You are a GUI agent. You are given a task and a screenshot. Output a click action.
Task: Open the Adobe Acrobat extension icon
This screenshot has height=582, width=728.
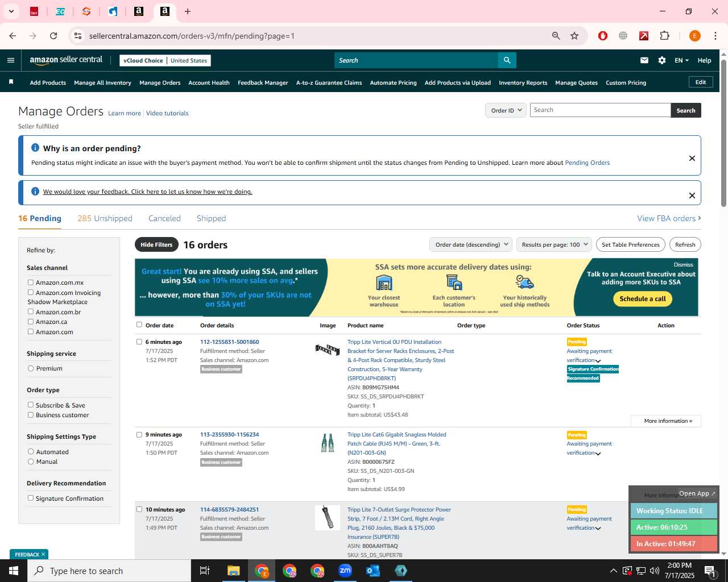coord(644,36)
